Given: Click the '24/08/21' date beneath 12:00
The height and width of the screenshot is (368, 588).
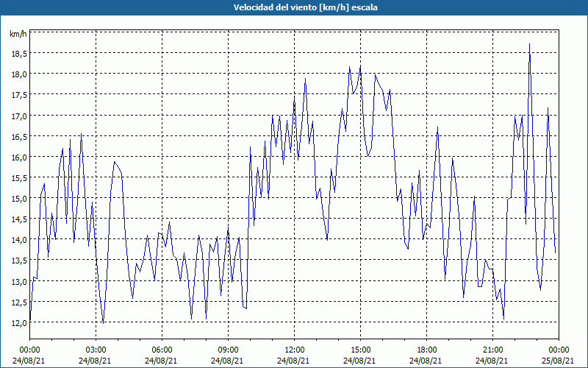Looking at the screenshot, I should 293,361.
